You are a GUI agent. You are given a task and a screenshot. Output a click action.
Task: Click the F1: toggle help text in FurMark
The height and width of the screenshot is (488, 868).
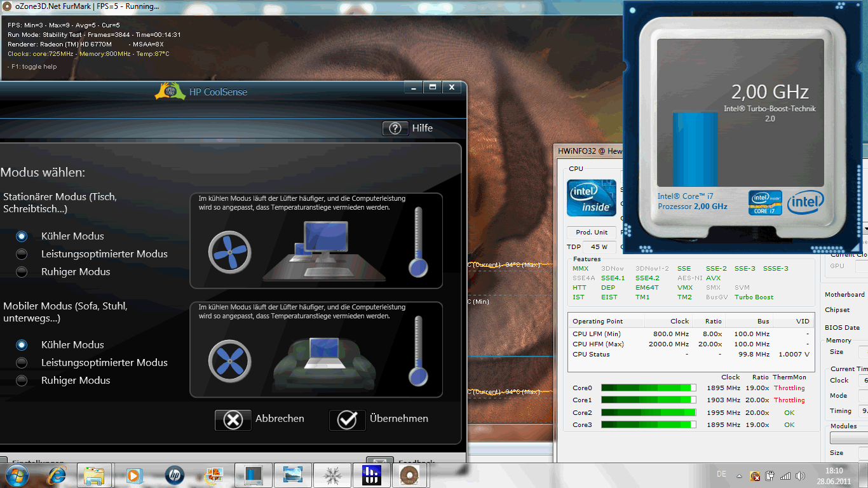tap(32, 67)
